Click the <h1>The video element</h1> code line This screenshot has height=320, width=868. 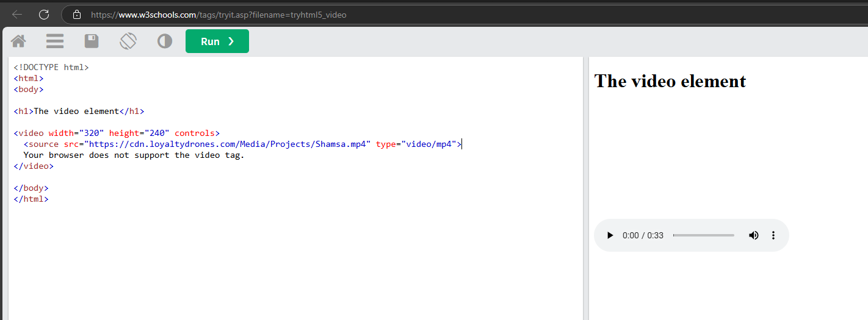coord(79,111)
